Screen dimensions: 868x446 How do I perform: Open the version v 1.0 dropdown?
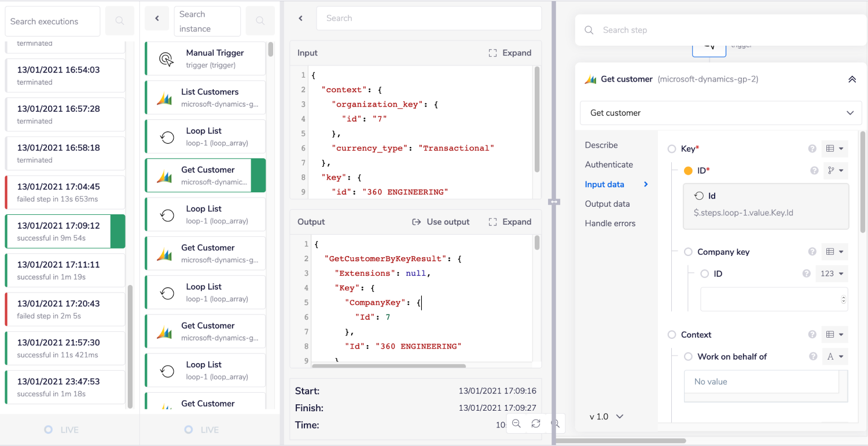606,416
